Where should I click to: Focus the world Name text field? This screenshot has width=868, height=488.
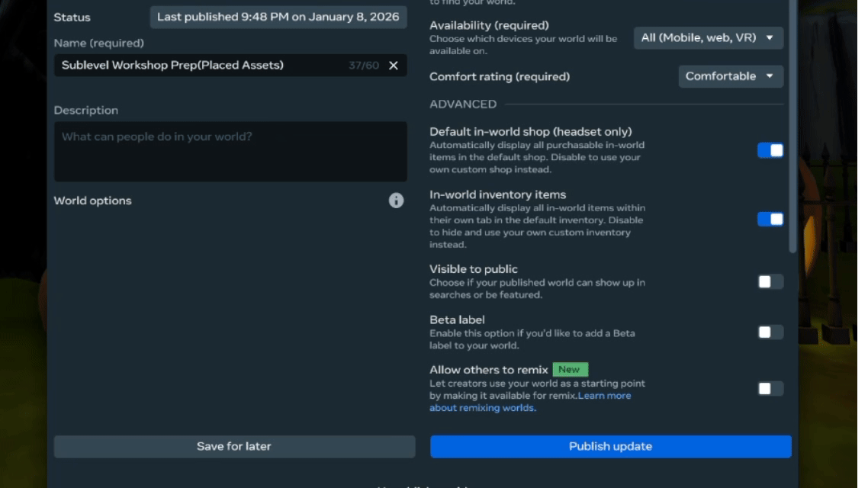(198, 66)
